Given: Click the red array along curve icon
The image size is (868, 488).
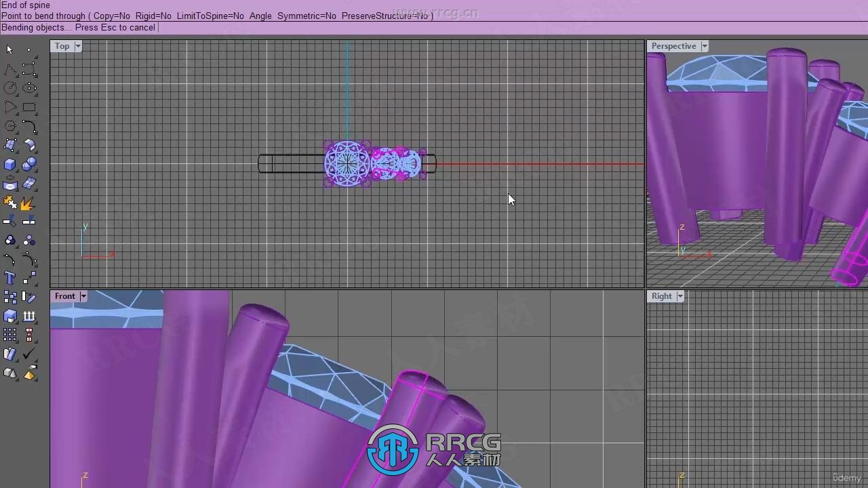Looking at the screenshot, I should click(x=29, y=335).
